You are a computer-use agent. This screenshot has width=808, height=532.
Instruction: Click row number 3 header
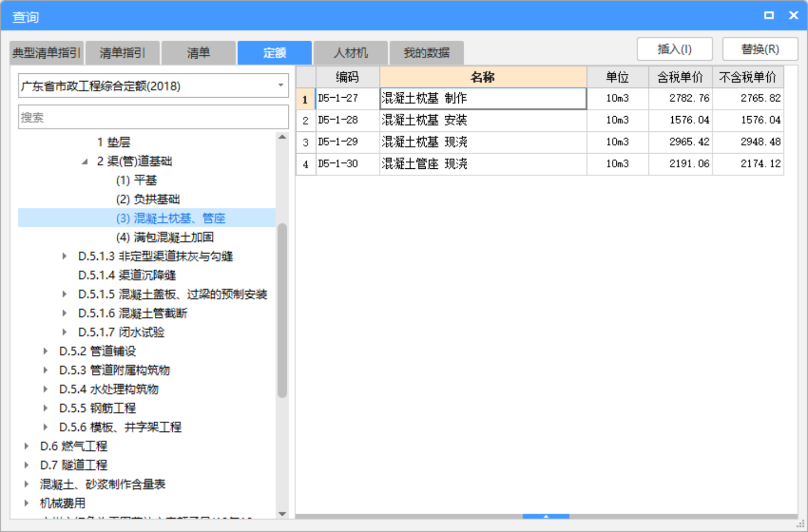click(306, 142)
